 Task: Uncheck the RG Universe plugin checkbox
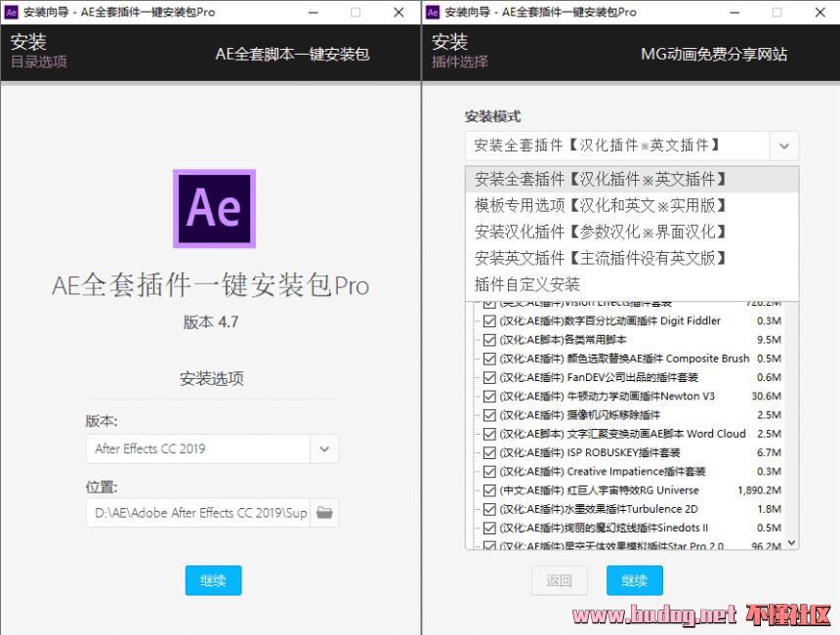click(x=489, y=490)
